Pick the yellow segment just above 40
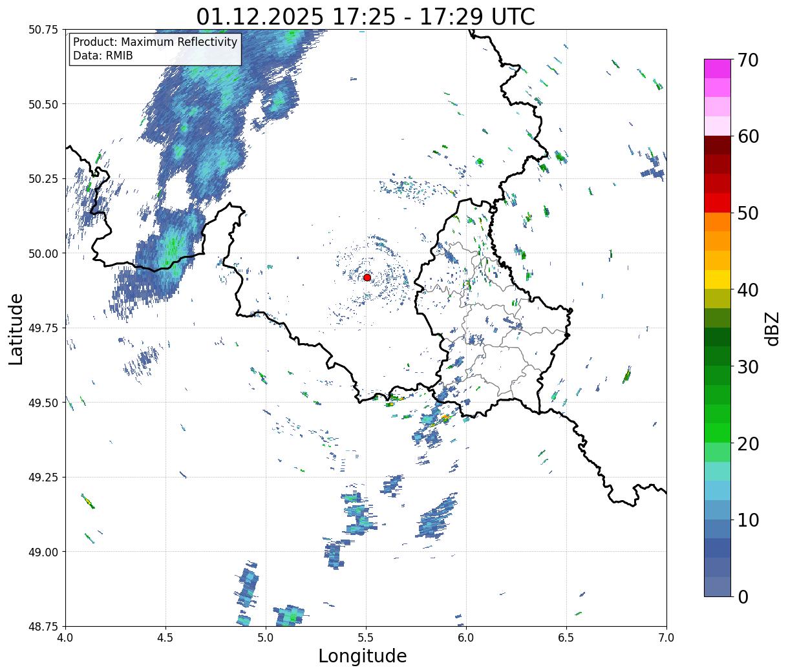Screen dimensions: 788x672 [x=718, y=280]
